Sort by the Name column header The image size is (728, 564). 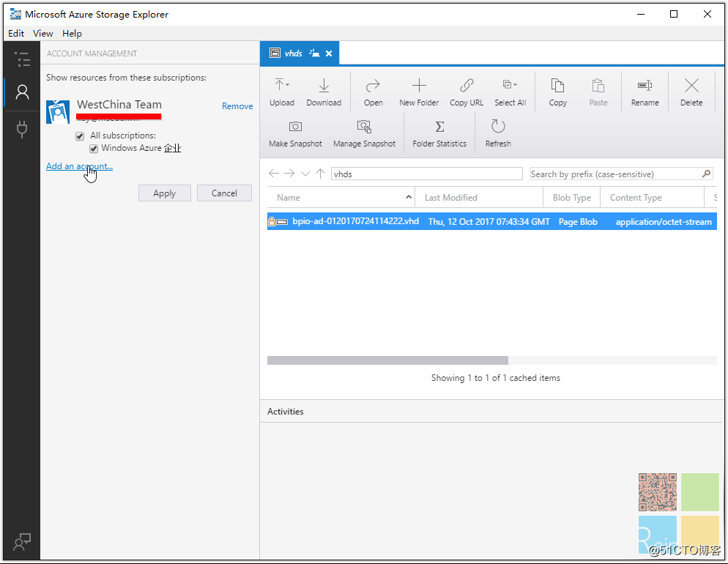[x=341, y=198]
